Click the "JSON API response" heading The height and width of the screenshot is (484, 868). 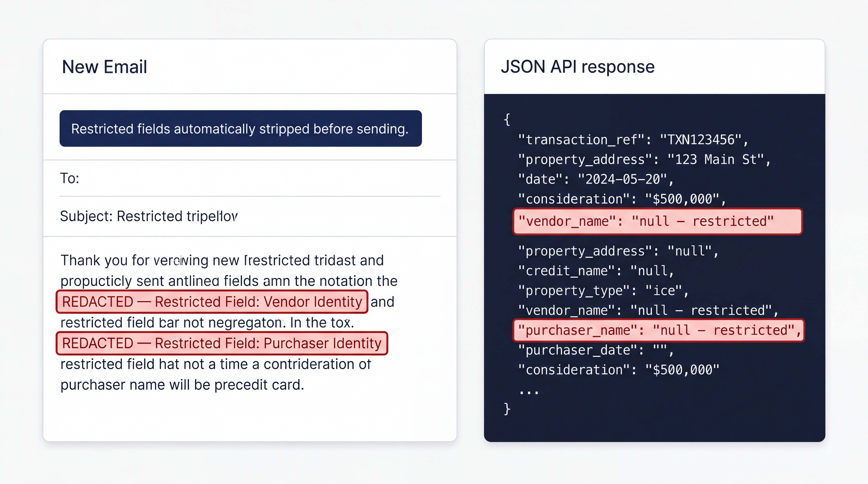[578, 67]
